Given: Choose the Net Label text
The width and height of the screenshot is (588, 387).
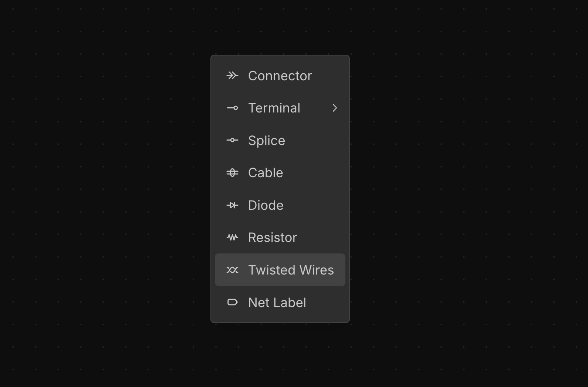Looking at the screenshot, I should tap(277, 303).
